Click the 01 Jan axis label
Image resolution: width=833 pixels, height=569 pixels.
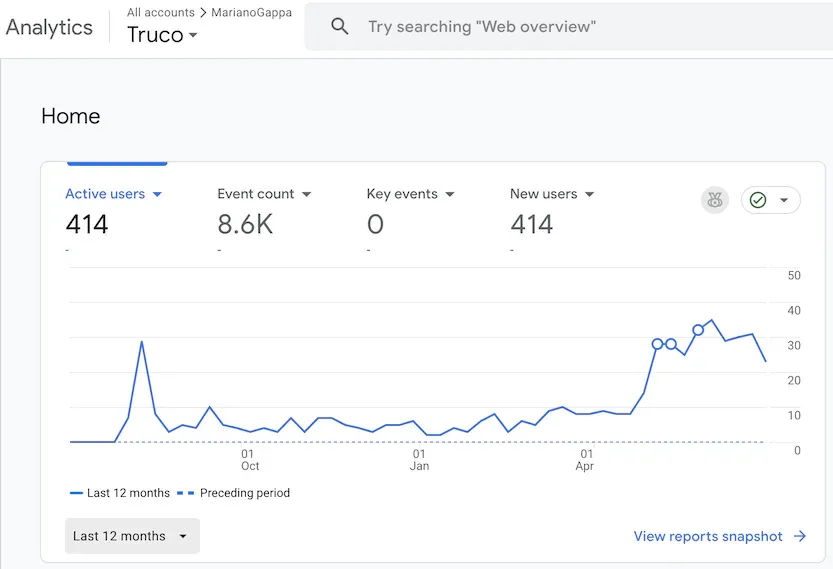click(419, 460)
